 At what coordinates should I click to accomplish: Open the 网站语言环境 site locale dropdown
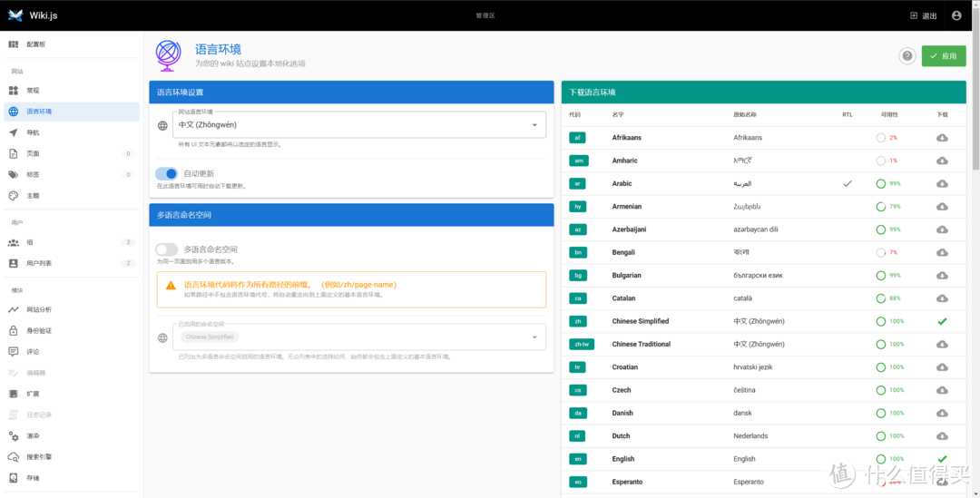tap(534, 125)
